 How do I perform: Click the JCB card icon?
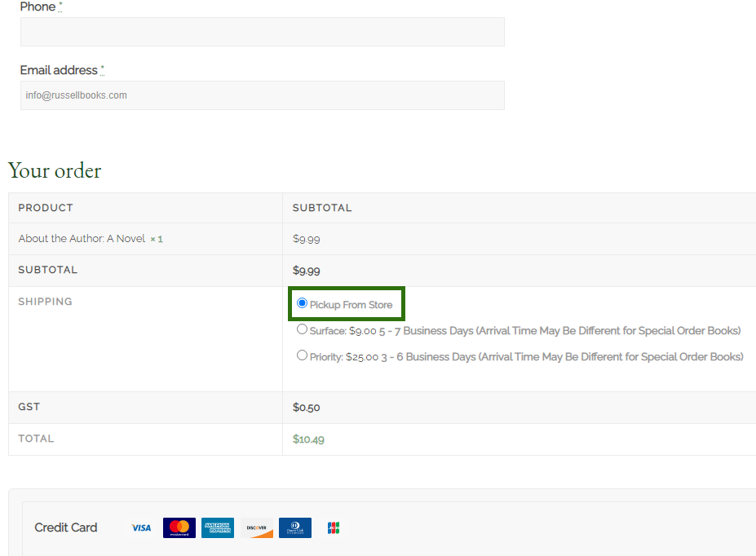tap(333, 528)
